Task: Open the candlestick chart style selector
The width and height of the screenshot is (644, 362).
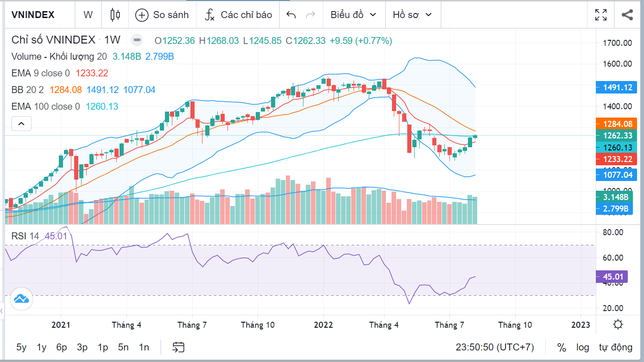Action: pyautogui.click(x=115, y=15)
